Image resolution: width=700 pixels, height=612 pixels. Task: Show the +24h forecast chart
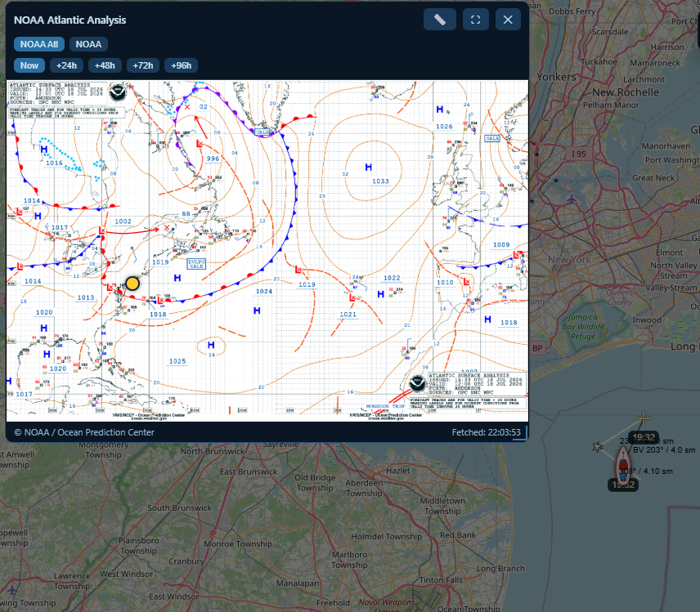click(66, 65)
